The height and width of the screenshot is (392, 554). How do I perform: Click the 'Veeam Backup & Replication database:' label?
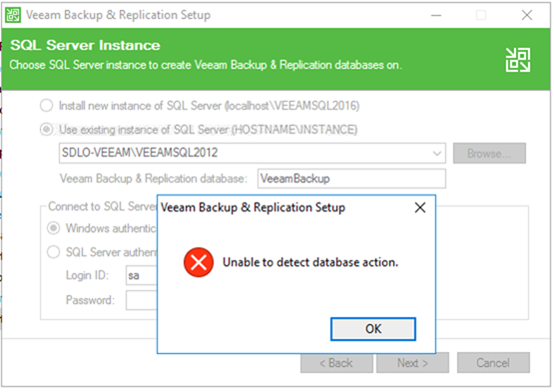154,179
